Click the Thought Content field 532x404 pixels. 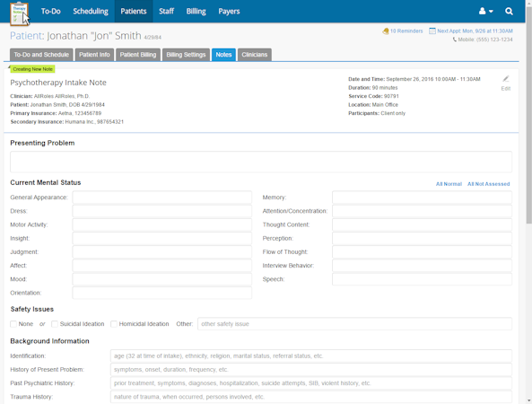422,224
